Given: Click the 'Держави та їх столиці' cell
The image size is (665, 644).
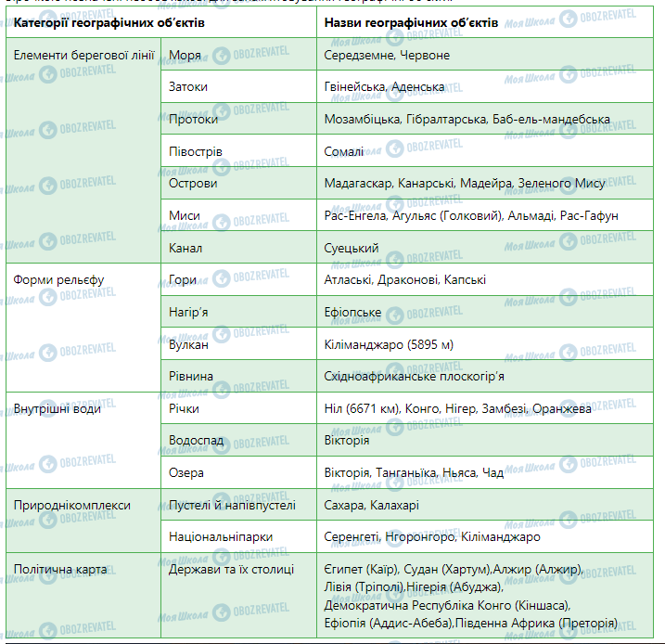Looking at the screenshot, I should tap(232, 569).
